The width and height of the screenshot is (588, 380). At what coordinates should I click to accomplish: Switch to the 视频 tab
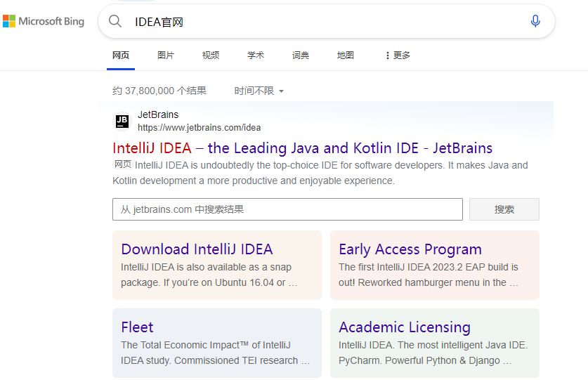tap(211, 55)
